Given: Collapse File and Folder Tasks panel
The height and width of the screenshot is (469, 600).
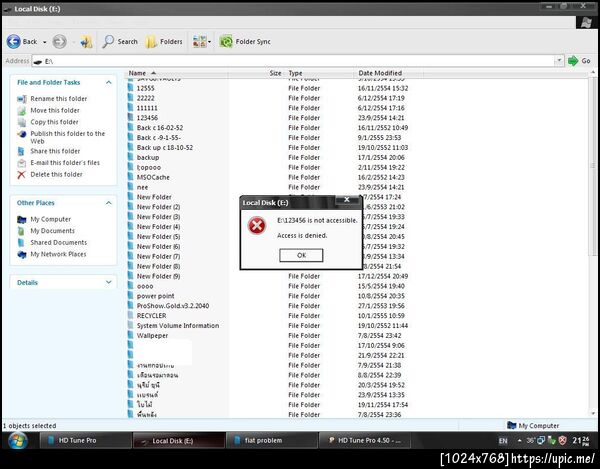Looking at the screenshot, I should pyautogui.click(x=109, y=82).
